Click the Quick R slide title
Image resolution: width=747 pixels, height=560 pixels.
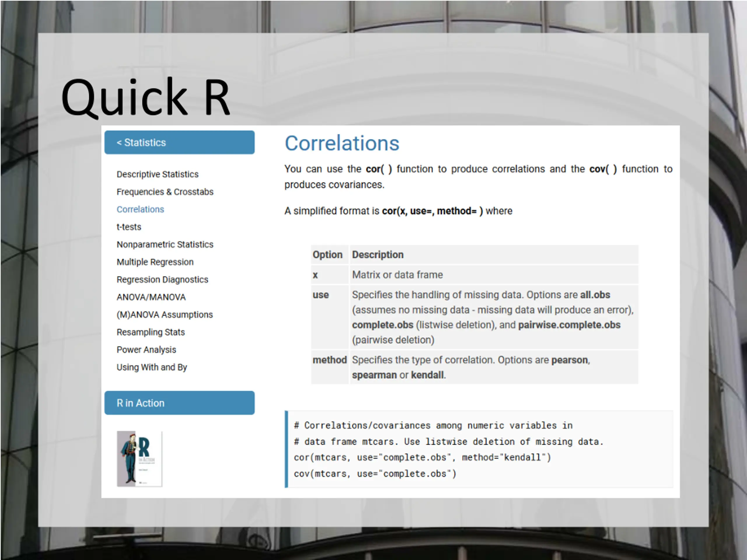[x=146, y=97]
